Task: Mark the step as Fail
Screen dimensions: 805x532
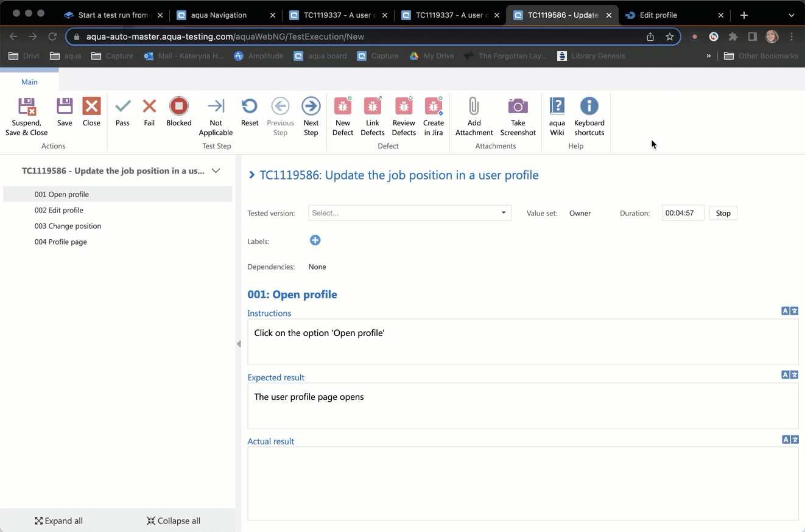Action: pyautogui.click(x=149, y=107)
